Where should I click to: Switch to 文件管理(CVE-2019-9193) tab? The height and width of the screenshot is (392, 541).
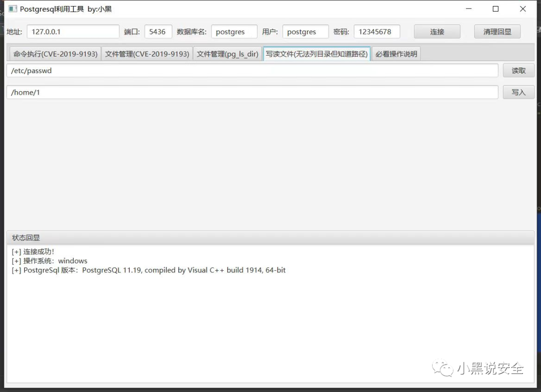click(x=147, y=54)
